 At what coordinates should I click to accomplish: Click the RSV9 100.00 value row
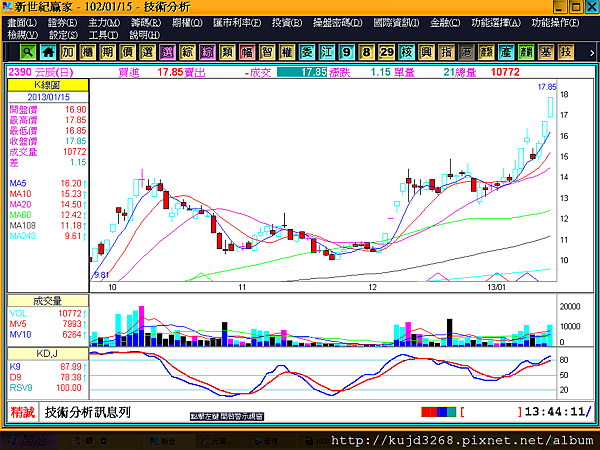click(x=48, y=388)
